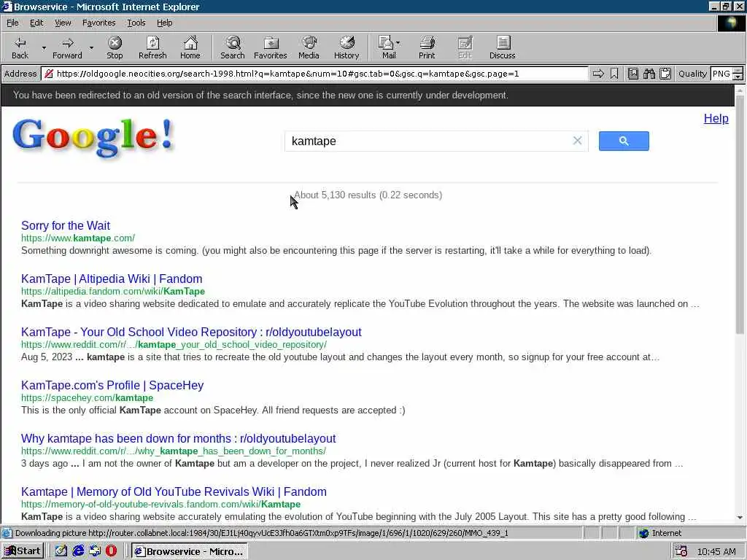Click the Back toolbar button

(x=20, y=47)
